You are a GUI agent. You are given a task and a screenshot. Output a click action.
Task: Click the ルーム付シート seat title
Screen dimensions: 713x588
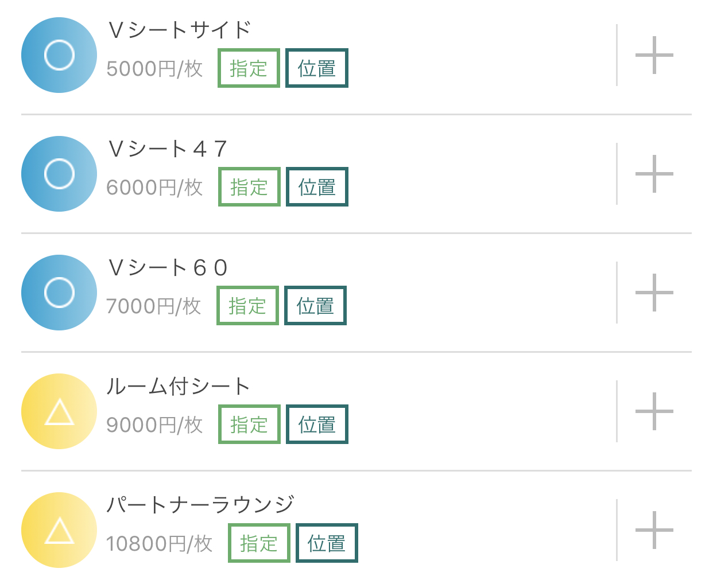click(179, 386)
